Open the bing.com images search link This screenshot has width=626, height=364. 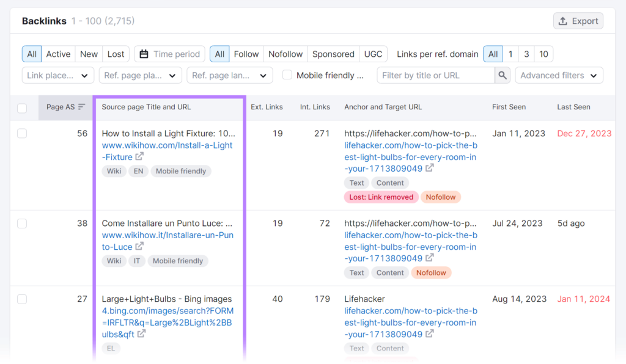pyautogui.click(x=168, y=322)
